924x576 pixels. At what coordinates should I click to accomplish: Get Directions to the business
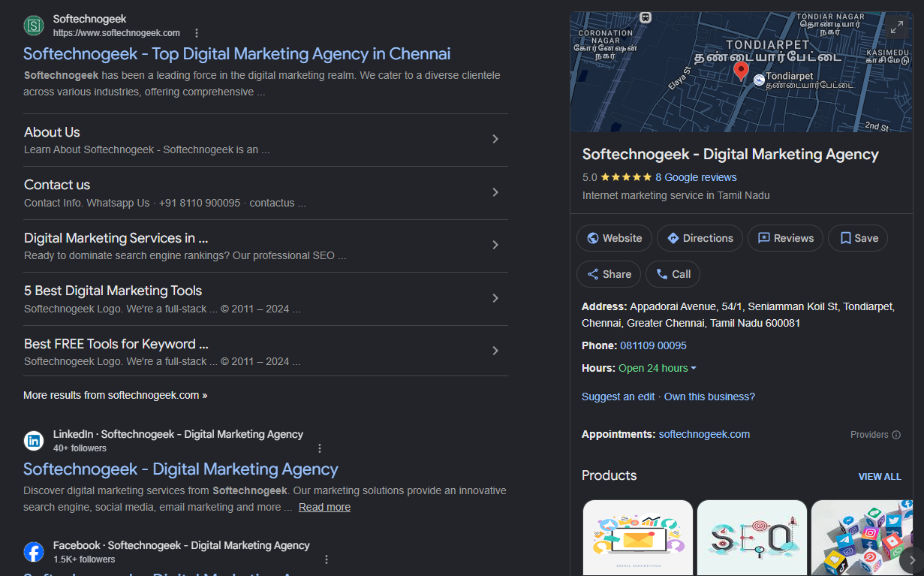pos(700,238)
